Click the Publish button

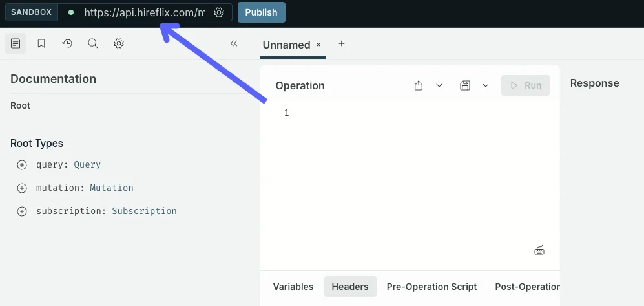pos(261,12)
